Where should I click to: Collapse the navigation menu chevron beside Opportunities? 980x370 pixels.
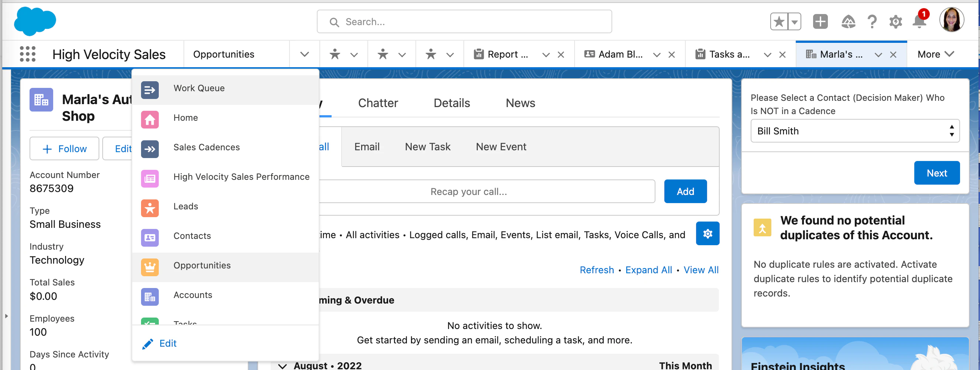coord(304,54)
